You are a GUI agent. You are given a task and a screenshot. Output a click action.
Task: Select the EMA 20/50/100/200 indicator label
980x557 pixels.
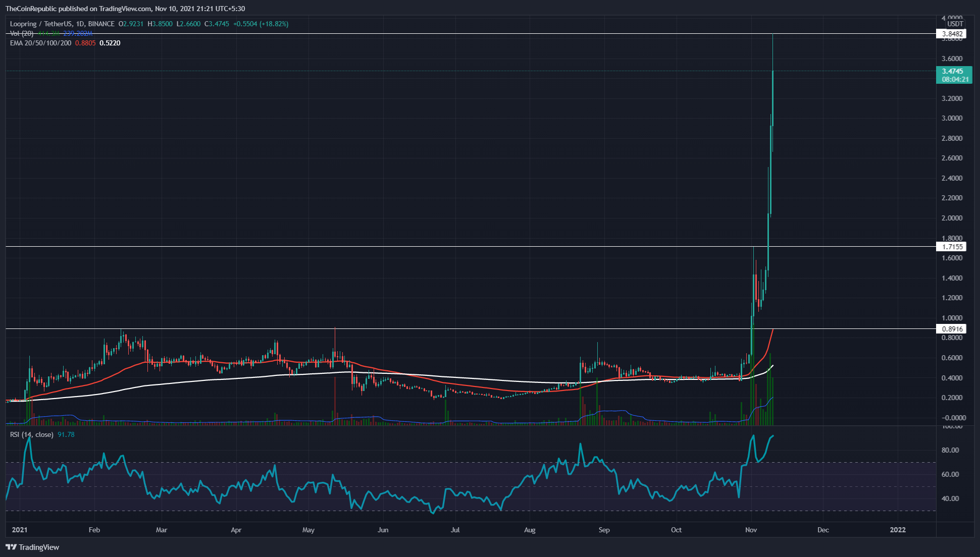click(39, 43)
